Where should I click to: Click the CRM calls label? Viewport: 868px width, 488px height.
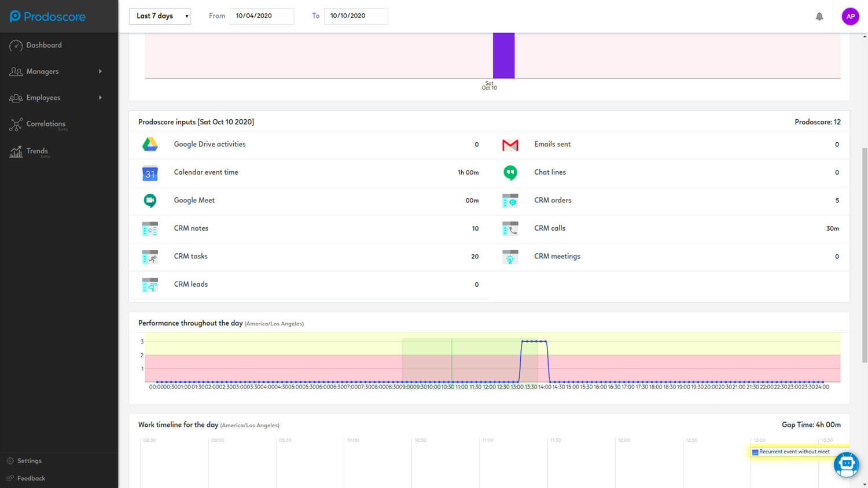[x=550, y=228]
